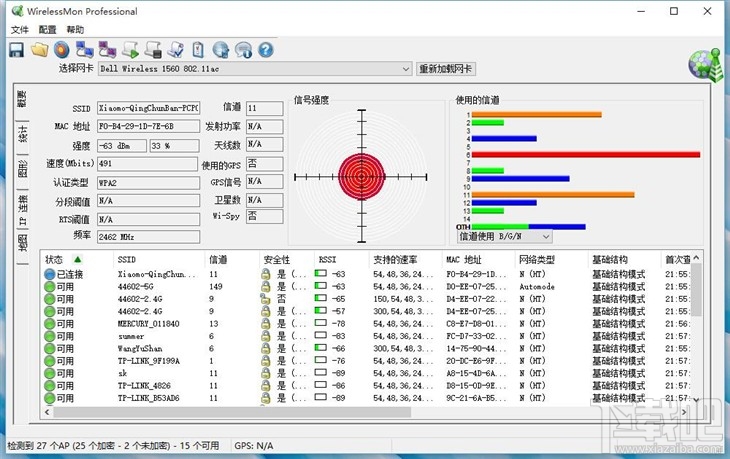Click the red signal strength radar center

pyautogui.click(x=362, y=177)
